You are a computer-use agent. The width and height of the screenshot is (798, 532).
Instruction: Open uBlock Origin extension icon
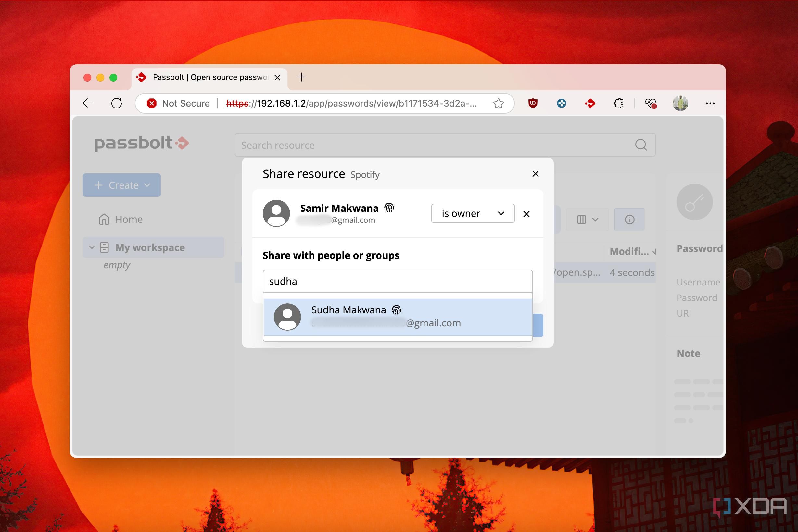533,103
